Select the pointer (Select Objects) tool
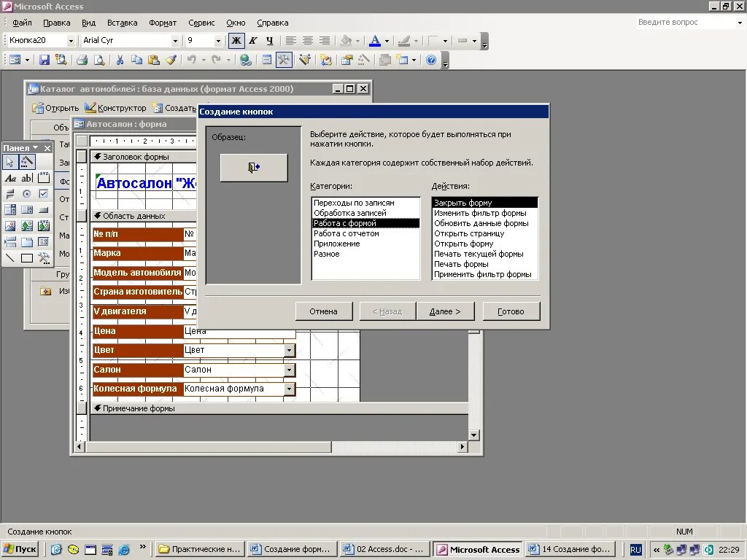 pyautogui.click(x=10, y=162)
